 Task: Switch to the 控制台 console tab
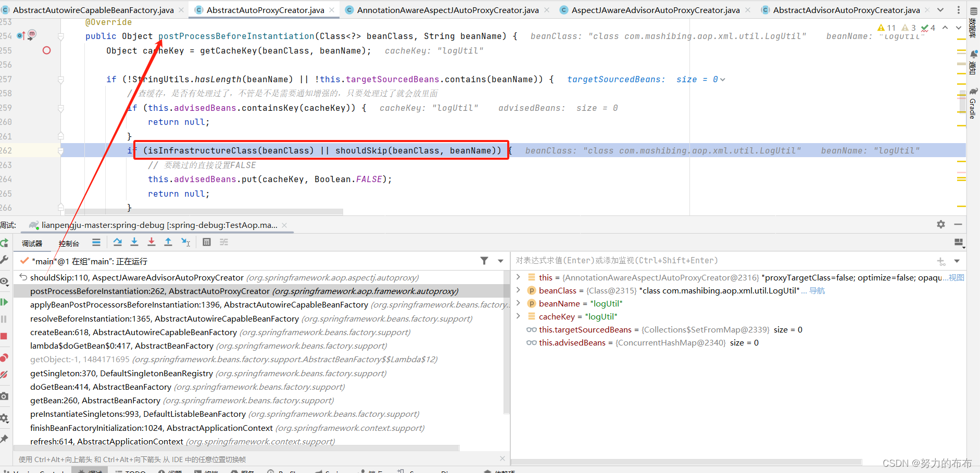(x=69, y=244)
